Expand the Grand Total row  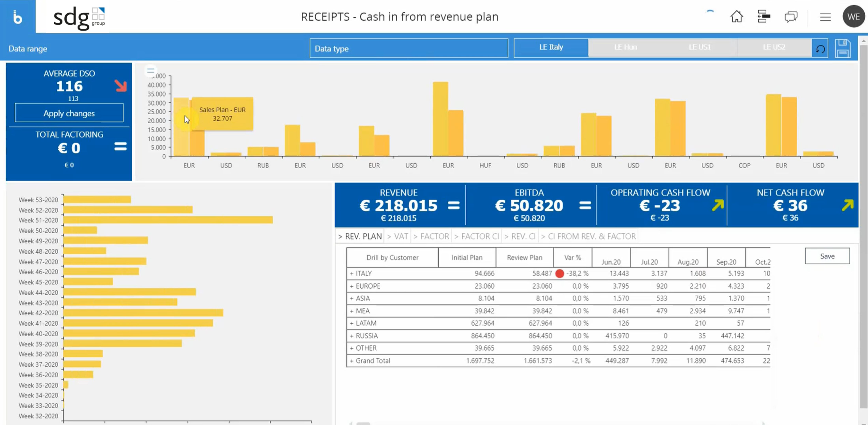(352, 361)
